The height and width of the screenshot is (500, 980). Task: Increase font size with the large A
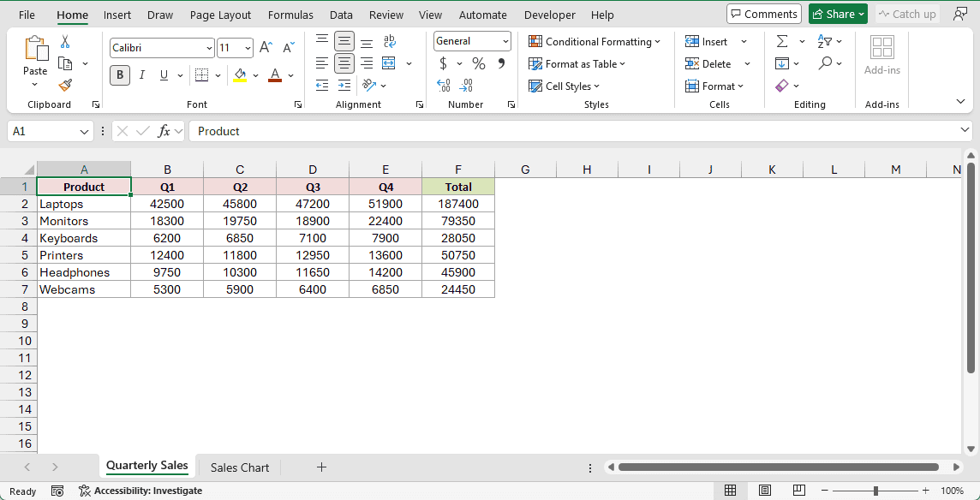266,47
